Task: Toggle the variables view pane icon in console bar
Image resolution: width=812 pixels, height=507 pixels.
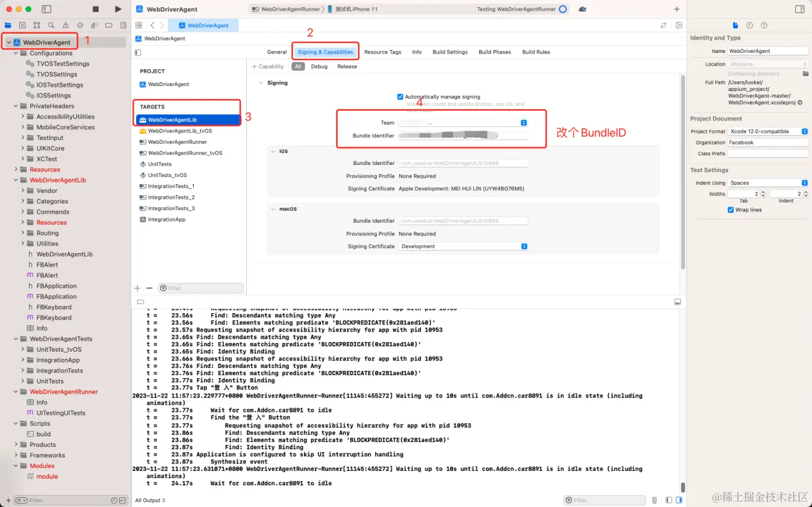Action: coord(669,500)
